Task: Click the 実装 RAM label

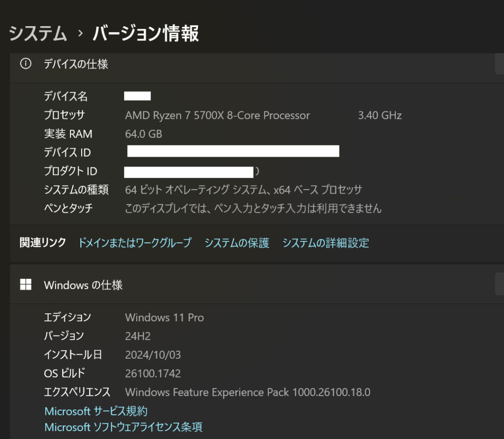Action: (68, 134)
